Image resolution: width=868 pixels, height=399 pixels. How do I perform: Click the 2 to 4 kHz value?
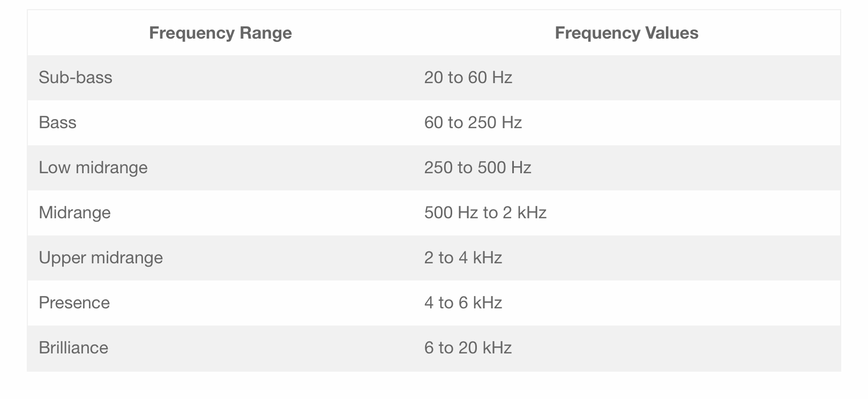[x=463, y=258]
